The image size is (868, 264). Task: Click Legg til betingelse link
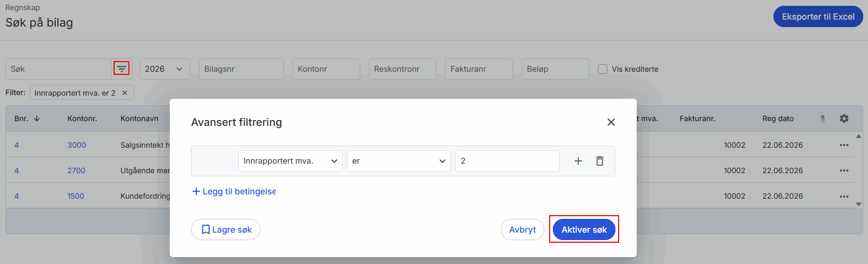point(234,191)
